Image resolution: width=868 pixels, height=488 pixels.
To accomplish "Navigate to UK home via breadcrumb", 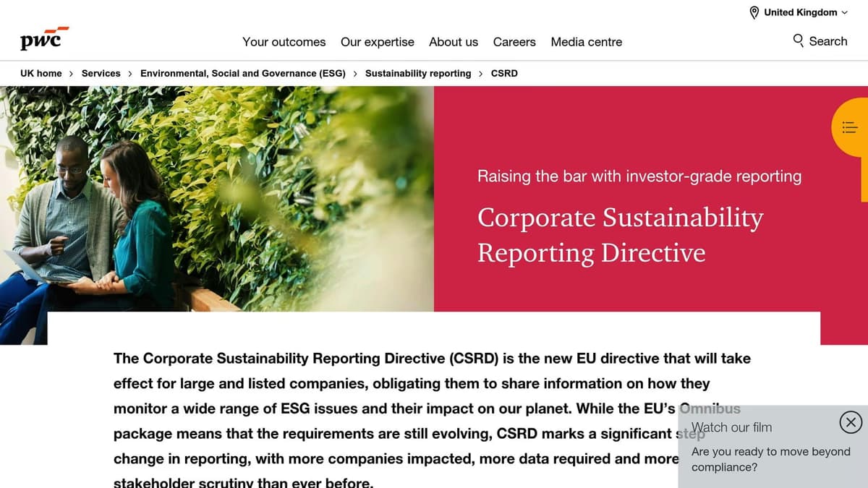I will click(41, 73).
